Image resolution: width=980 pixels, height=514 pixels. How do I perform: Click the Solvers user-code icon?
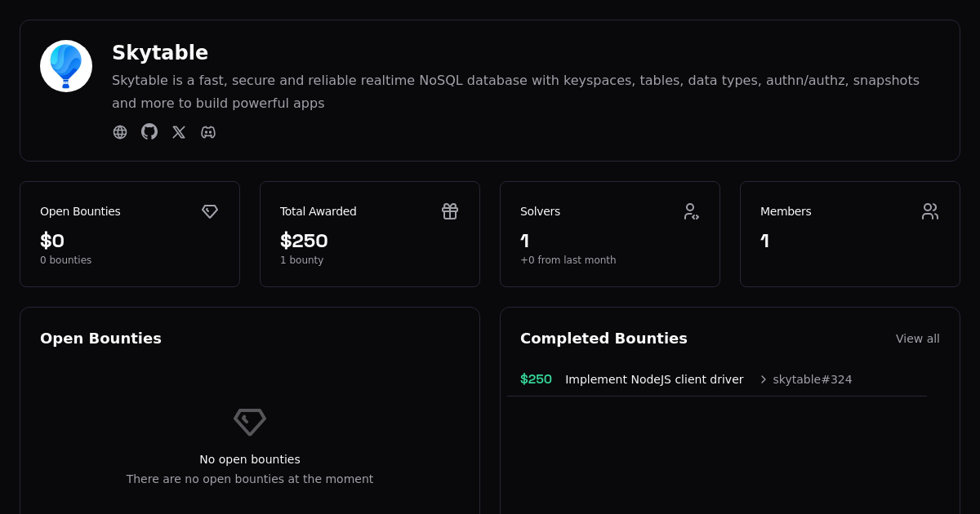(x=691, y=211)
